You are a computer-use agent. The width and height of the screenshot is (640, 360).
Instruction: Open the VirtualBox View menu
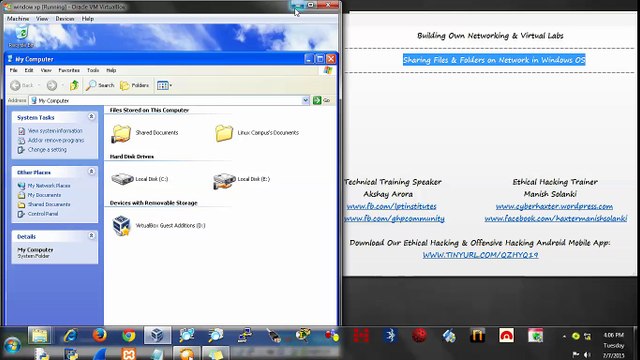[42, 19]
